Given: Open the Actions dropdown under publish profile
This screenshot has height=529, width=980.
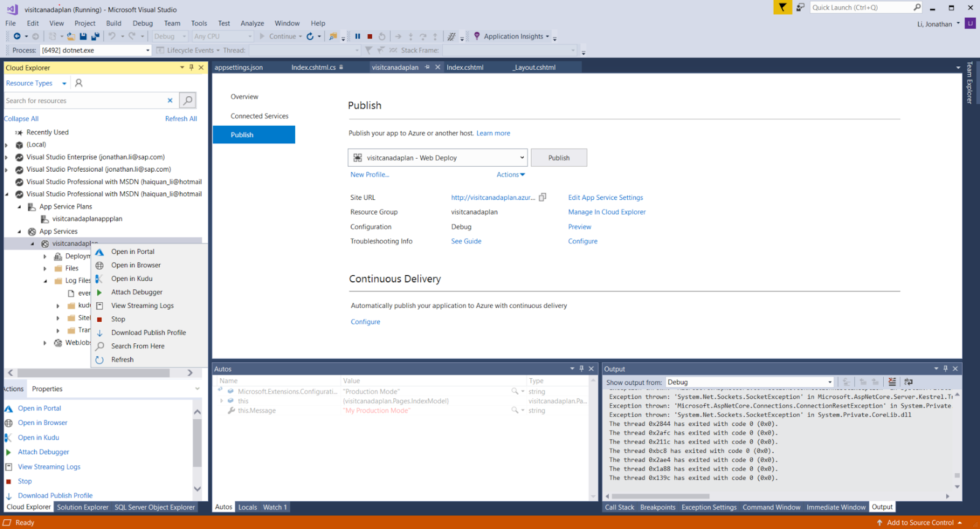Looking at the screenshot, I should (511, 175).
